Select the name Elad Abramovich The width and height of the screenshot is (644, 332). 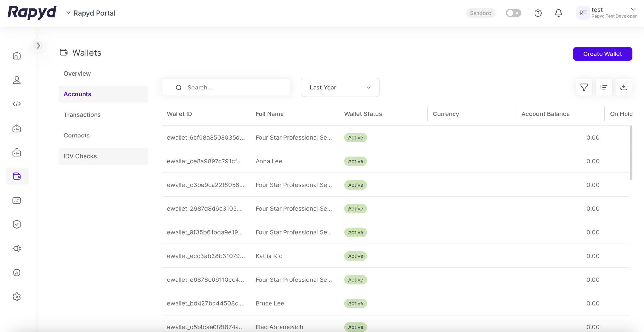[x=279, y=327]
